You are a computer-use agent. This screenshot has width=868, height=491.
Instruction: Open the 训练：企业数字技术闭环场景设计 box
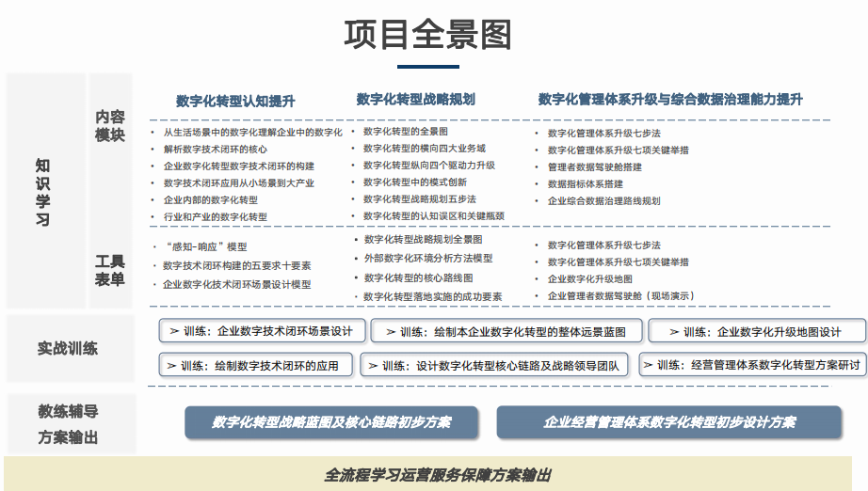click(x=261, y=331)
